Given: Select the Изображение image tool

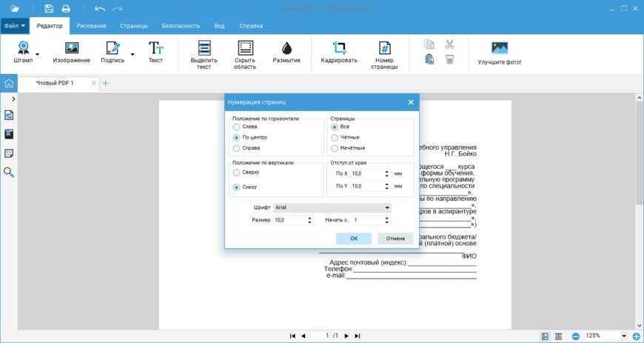Looking at the screenshot, I should click(71, 49).
